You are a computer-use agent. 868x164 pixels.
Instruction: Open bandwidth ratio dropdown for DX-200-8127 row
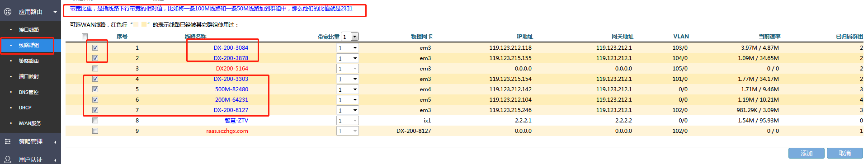(348, 110)
